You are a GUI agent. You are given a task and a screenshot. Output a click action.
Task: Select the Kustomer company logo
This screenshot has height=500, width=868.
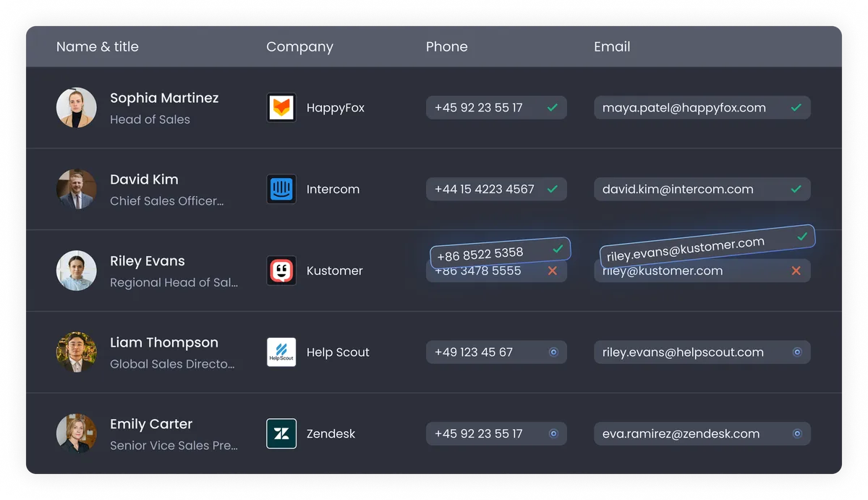pos(281,271)
